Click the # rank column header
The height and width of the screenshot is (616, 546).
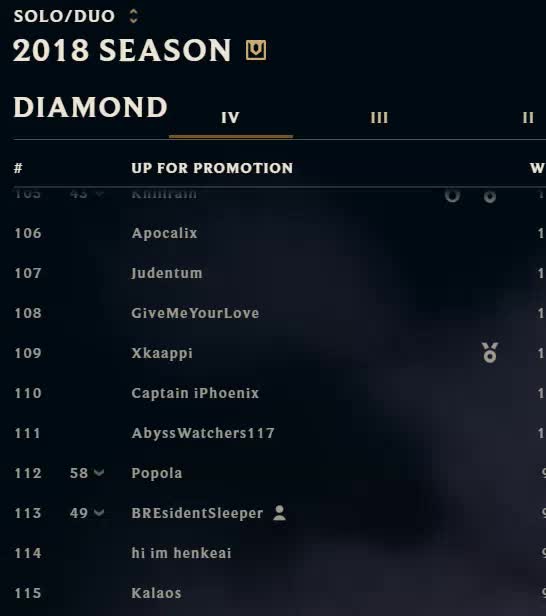(18, 168)
